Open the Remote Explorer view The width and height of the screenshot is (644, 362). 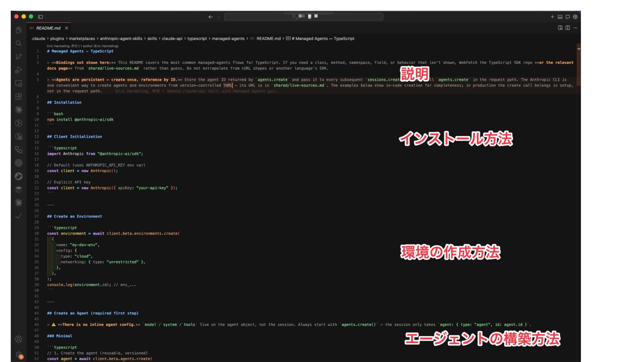pos(19,83)
